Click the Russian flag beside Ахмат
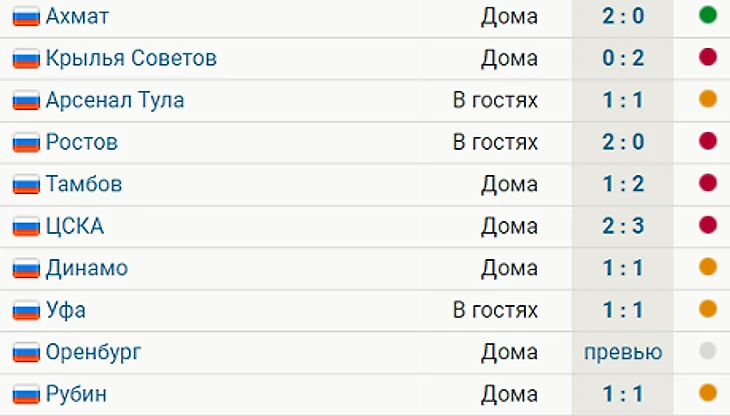The height and width of the screenshot is (416, 730). pos(26,17)
